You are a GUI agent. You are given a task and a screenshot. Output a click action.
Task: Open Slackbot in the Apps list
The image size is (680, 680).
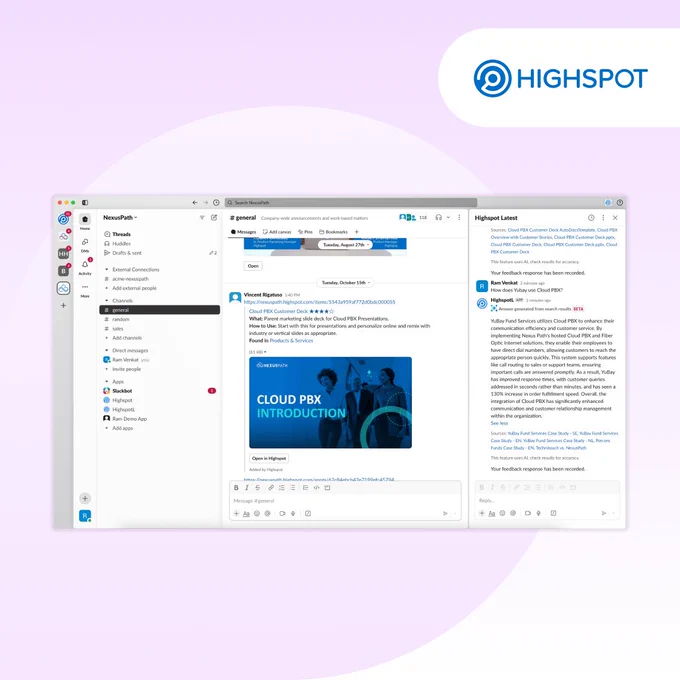[122, 391]
